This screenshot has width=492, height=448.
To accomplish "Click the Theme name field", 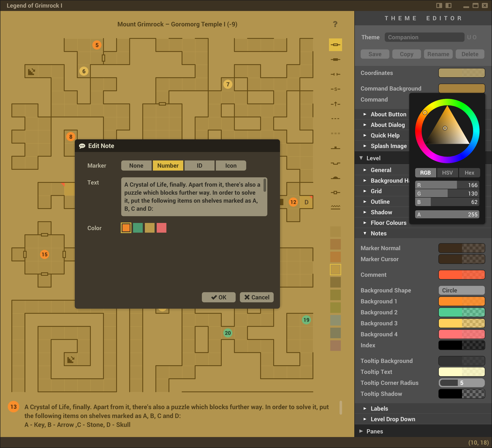I will pos(424,37).
